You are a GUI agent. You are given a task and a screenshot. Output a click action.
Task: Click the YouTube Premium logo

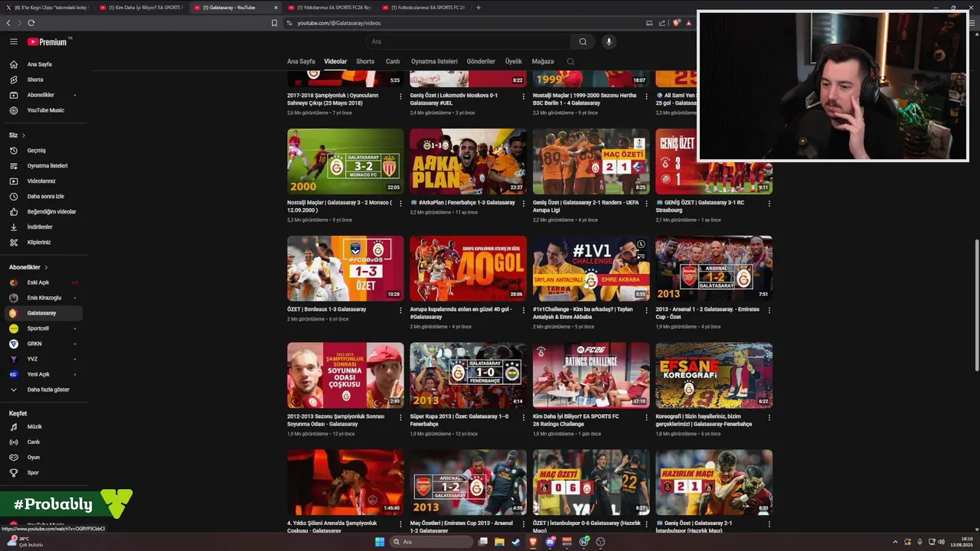pyautogui.click(x=48, y=42)
